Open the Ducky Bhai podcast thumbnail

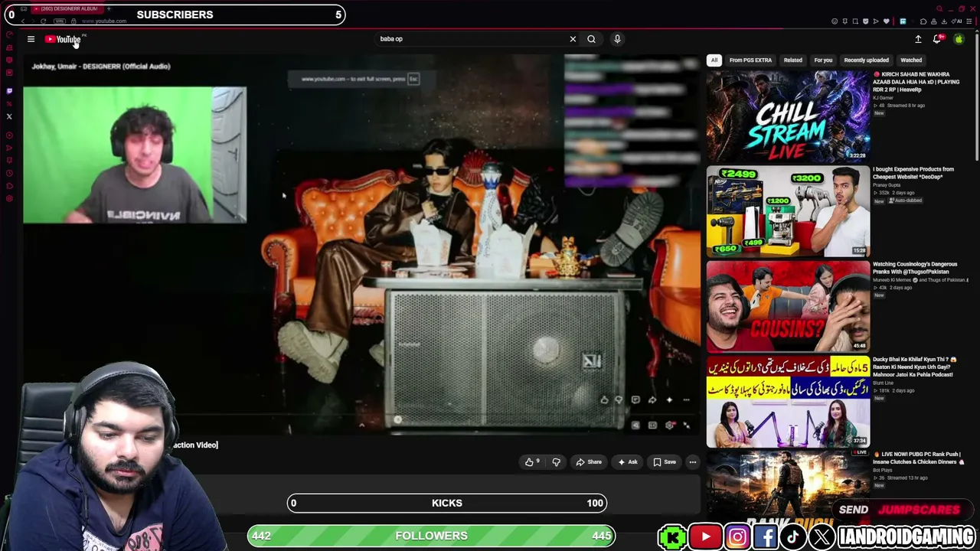(788, 401)
